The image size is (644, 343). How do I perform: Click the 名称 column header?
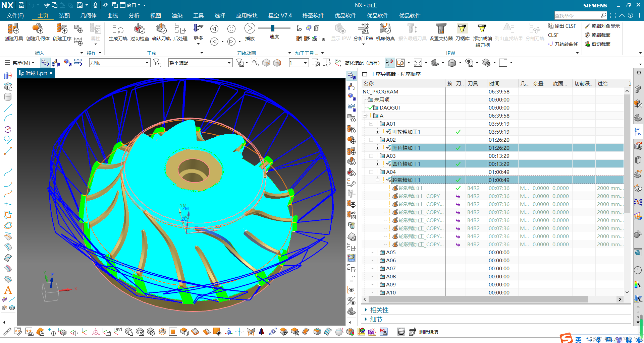(x=404, y=83)
